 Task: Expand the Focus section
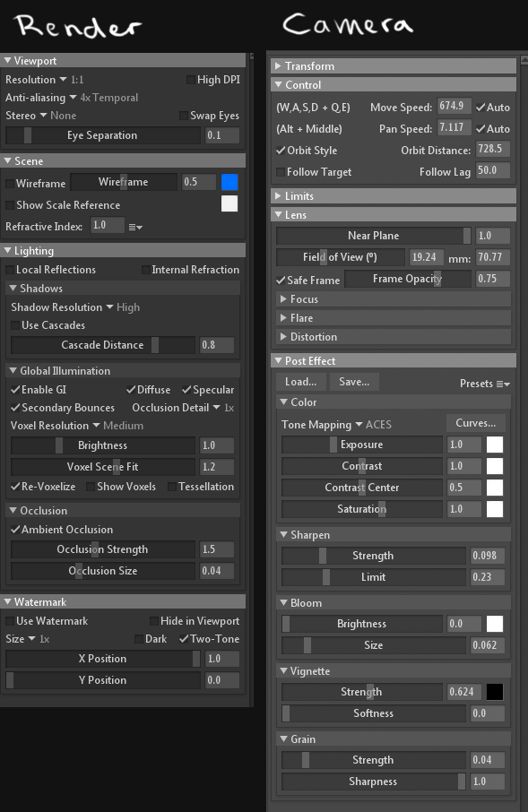pyautogui.click(x=394, y=299)
